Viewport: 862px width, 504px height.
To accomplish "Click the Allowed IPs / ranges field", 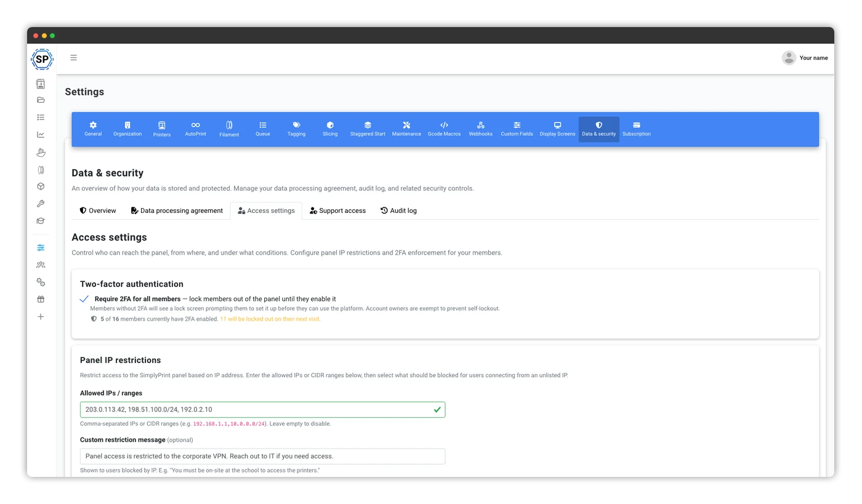I will [262, 409].
